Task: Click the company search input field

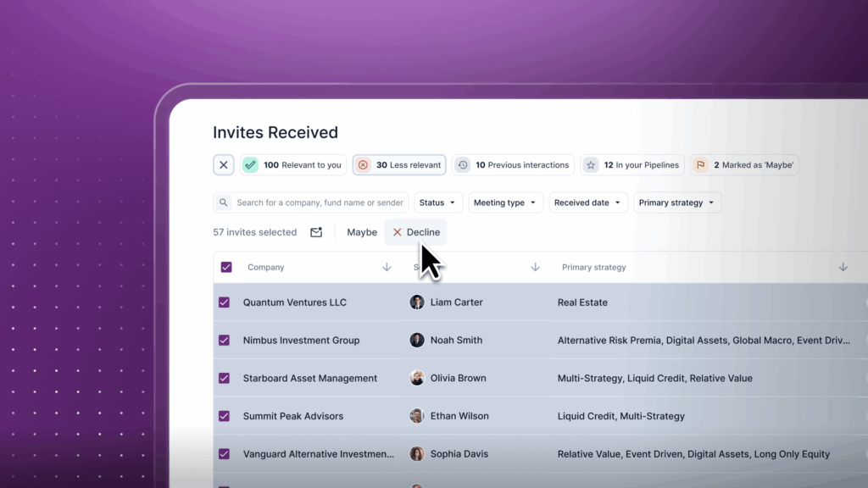Action: tap(319, 202)
